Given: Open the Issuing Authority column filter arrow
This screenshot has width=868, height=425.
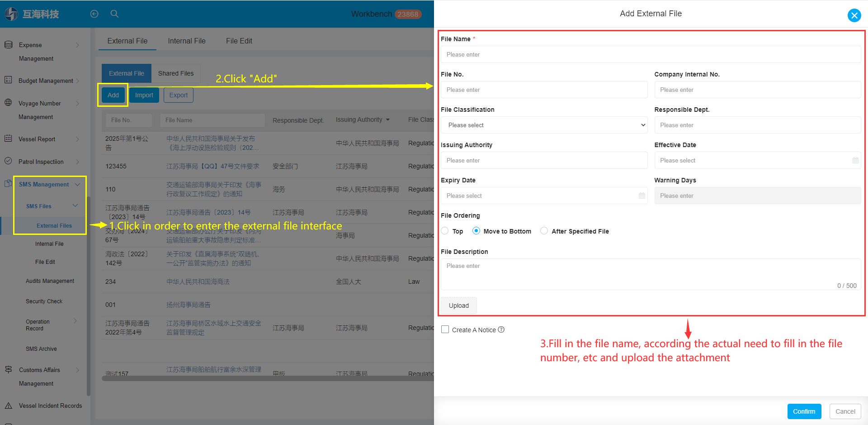Looking at the screenshot, I should [387, 120].
